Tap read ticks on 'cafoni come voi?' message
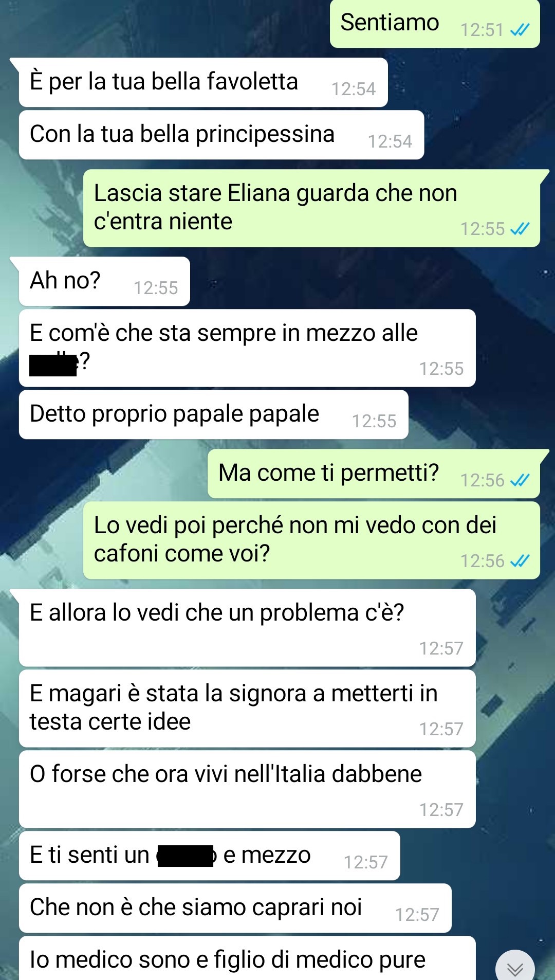 coord(520,561)
